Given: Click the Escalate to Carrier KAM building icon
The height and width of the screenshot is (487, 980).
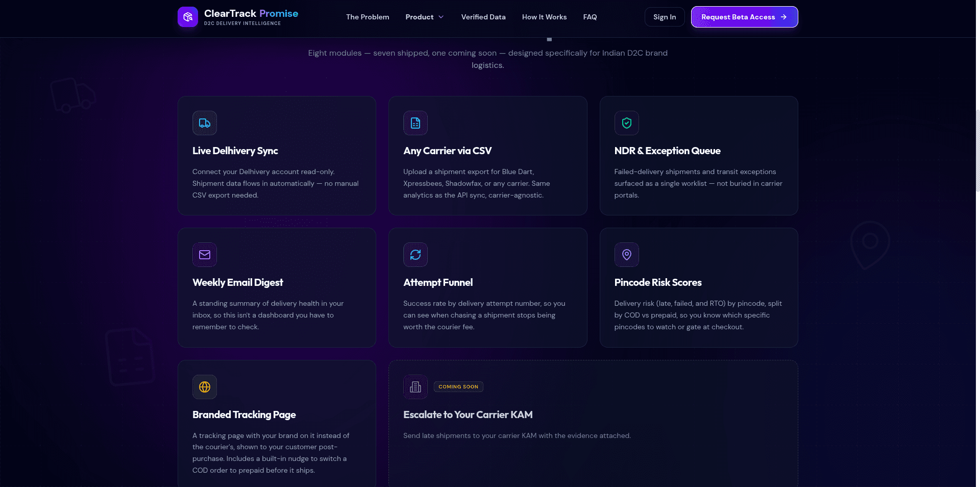Looking at the screenshot, I should tap(415, 387).
